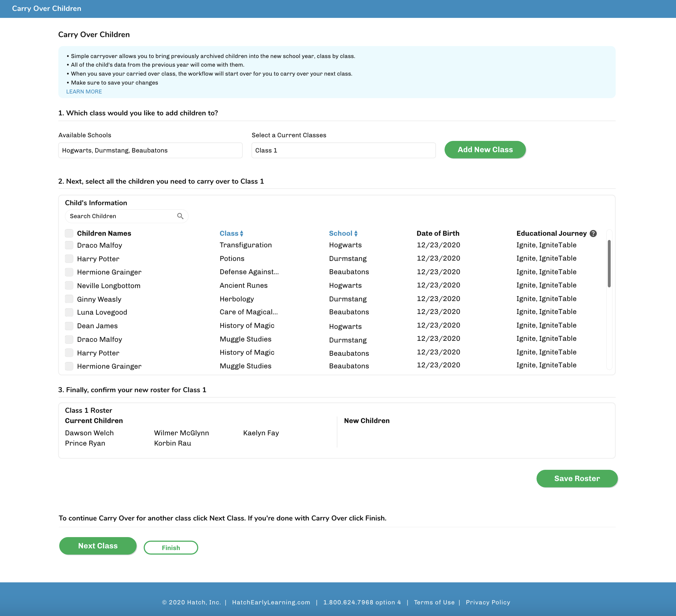The height and width of the screenshot is (616, 676).
Task: Open the Privacy Policy footer link
Action: 488,602
